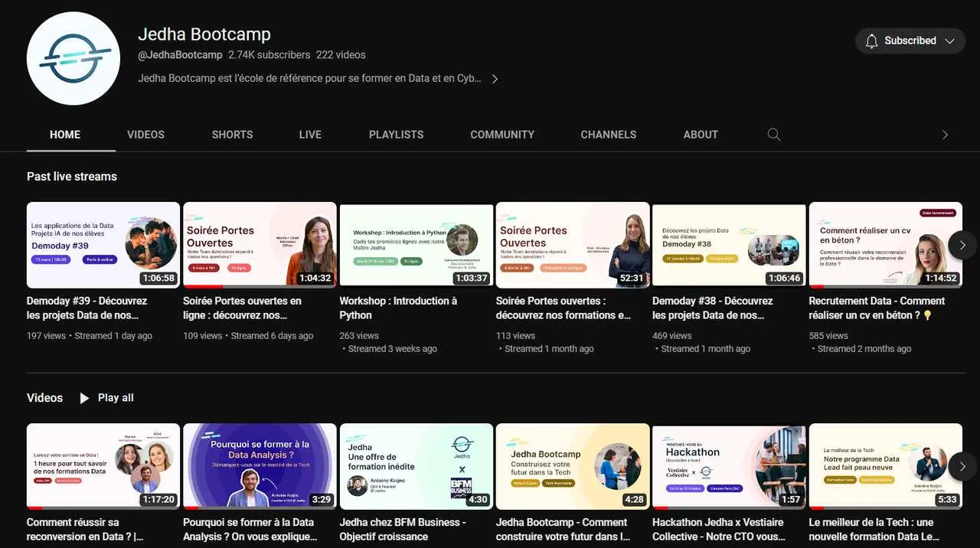This screenshot has width=980, height=548.
Task: Open the cv en béton thumbnail
Action: (886, 245)
